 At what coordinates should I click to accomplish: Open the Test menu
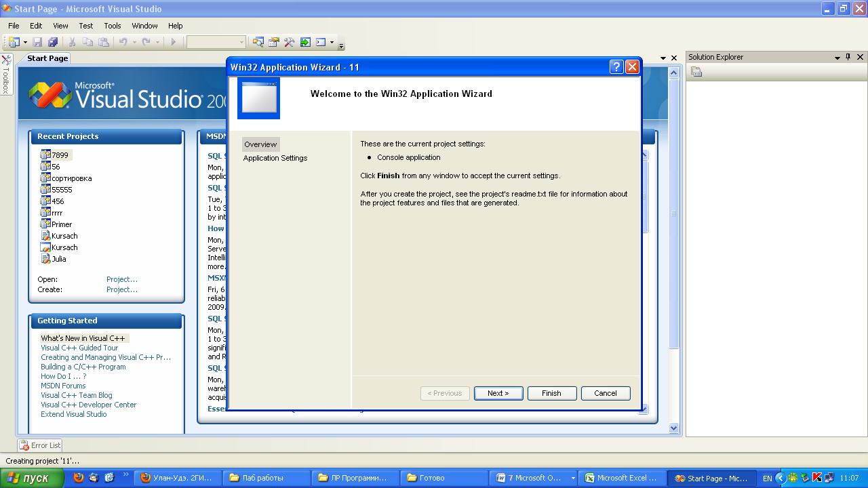point(86,26)
